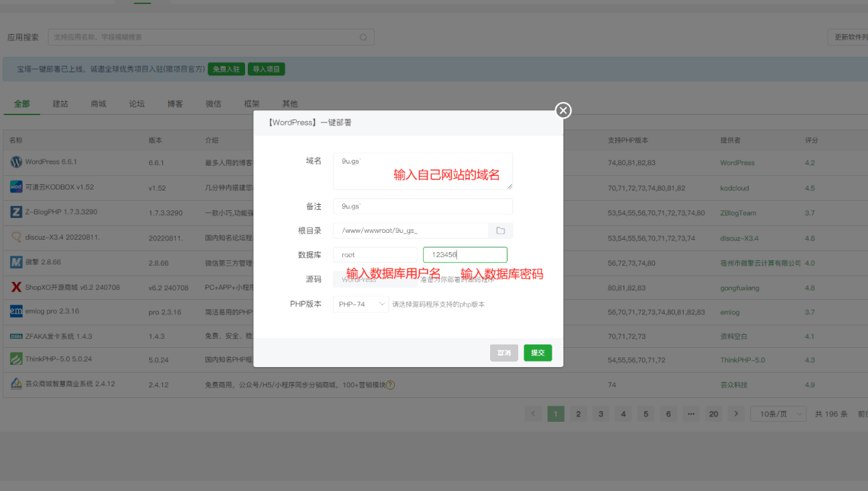868x491 pixels.
Task: Click the Z-BlogPHP app icon
Action: 16,212
